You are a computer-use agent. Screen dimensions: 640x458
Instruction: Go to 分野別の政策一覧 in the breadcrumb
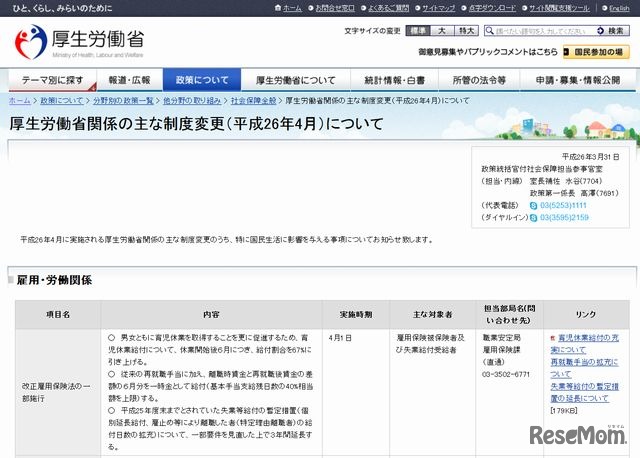[123, 100]
